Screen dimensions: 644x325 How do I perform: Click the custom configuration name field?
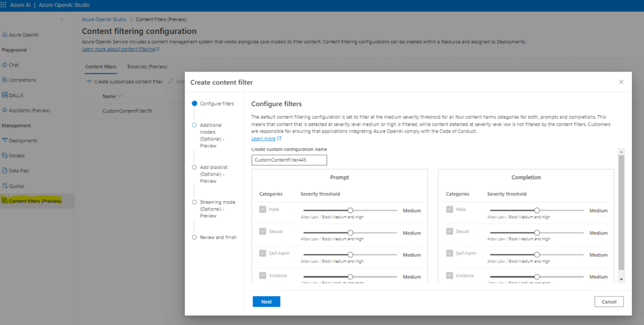pyautogui.click(x=289, y=160)
